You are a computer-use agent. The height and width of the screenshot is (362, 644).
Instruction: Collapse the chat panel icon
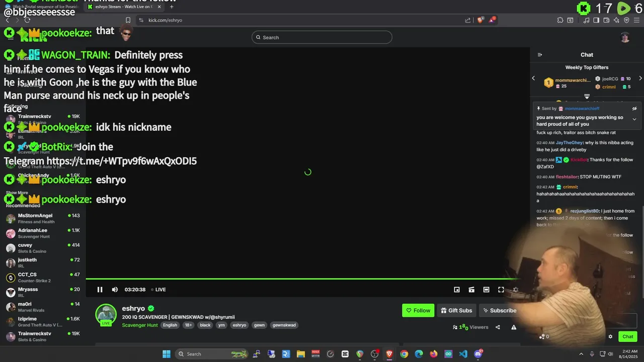540,55
